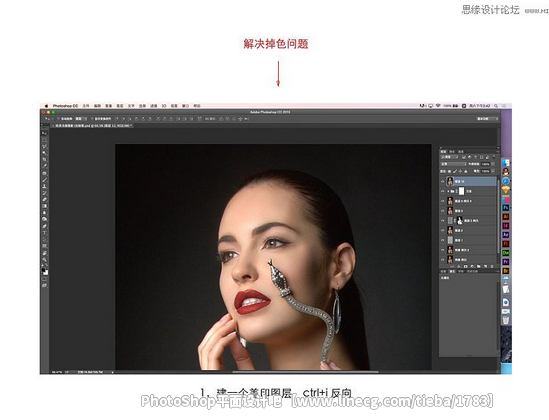This screenshot has width=549, height=420.
Task: Toggle visibility of the third layer row
Action: pos(443,201)
